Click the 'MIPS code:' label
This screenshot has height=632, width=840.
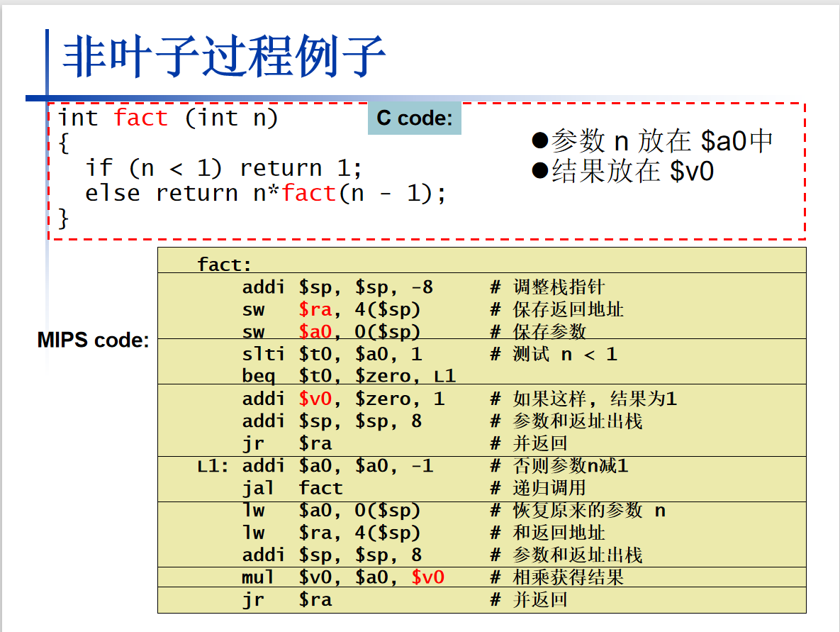pos(93,340)
